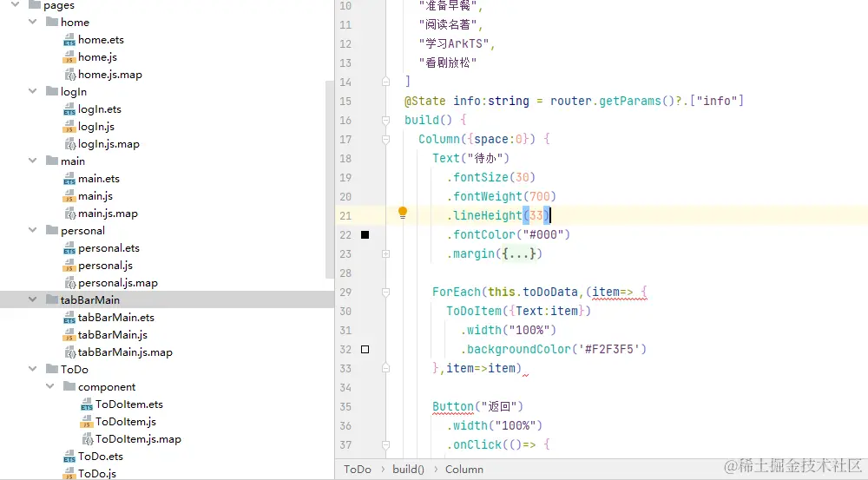868x480 pixels.
Task: Click the component folder icon
Action: pyautogui.click(x=69, y=386)
